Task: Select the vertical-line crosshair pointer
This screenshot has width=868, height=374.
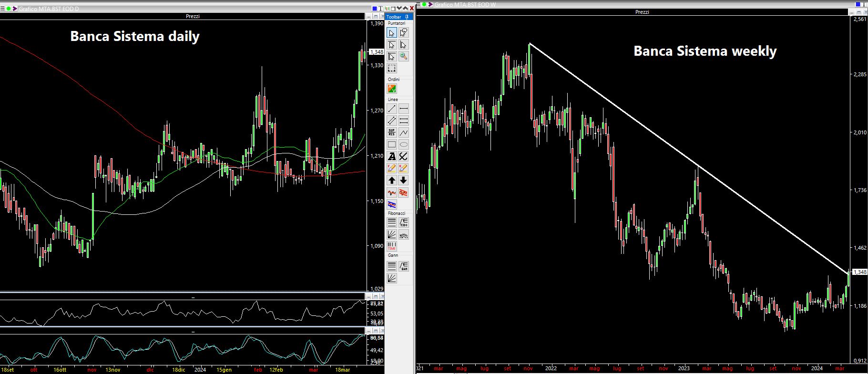Action: point(403,45)
